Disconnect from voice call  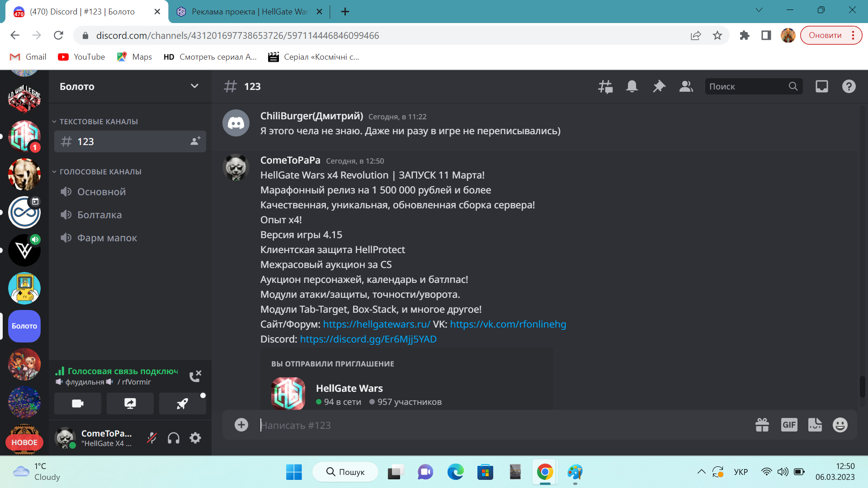click(x=195, y=376)
